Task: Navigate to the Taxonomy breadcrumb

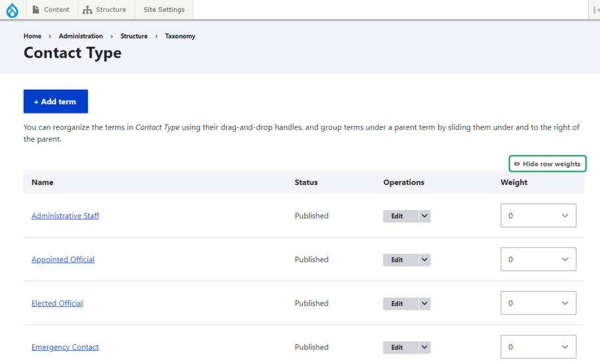Action: tap(180, 36)
